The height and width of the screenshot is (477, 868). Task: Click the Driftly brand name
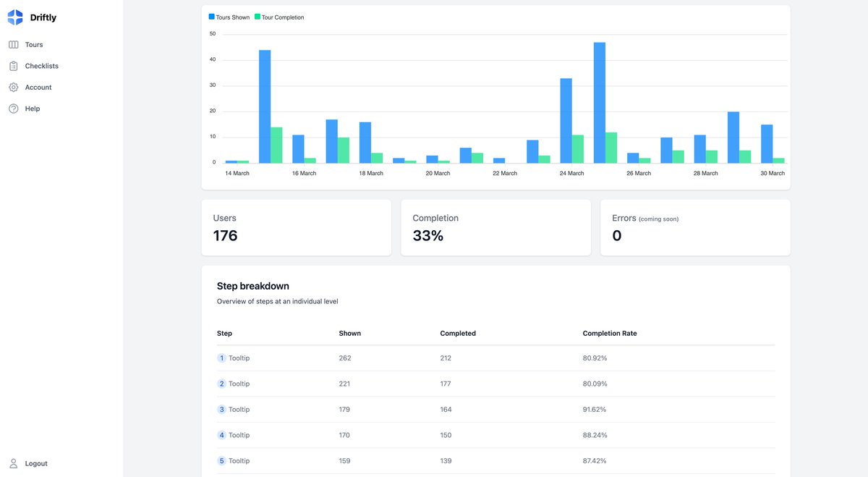pos(43,18)
